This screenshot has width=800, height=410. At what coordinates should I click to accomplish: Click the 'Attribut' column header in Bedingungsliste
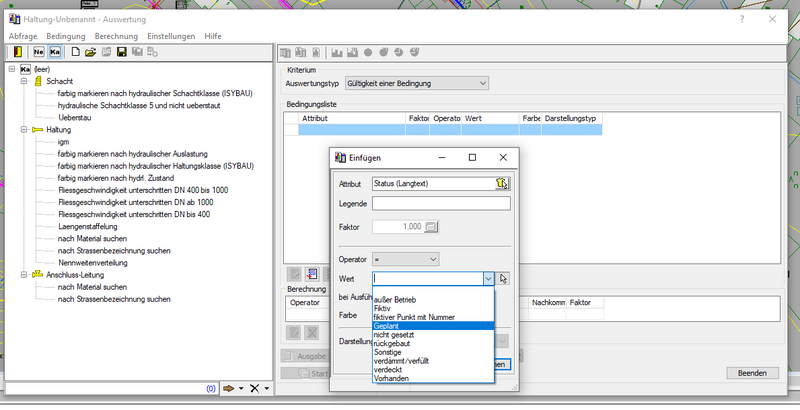pyautogui.click(x=352, y=118)
